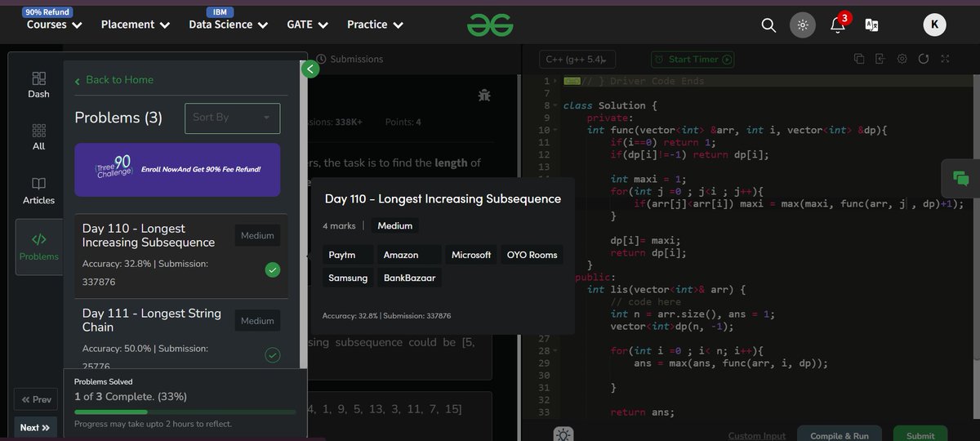Viewport: 980px width, 441px height.
Task: Toggle the light/dark theme icon
Action: 803,25
